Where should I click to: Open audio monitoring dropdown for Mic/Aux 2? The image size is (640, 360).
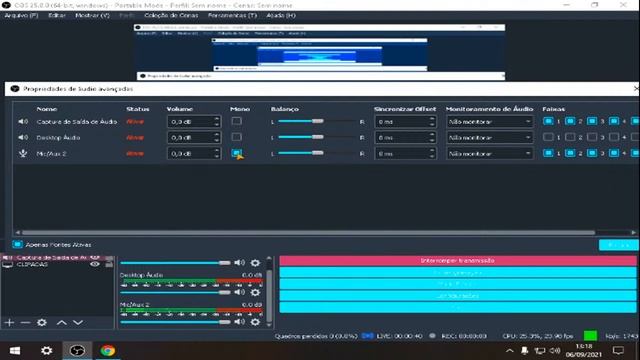click(x=489, y=153)
